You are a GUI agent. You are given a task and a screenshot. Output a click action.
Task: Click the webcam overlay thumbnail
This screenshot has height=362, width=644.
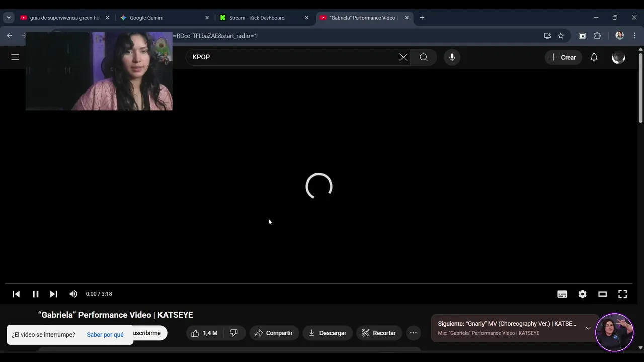(99, 71)
